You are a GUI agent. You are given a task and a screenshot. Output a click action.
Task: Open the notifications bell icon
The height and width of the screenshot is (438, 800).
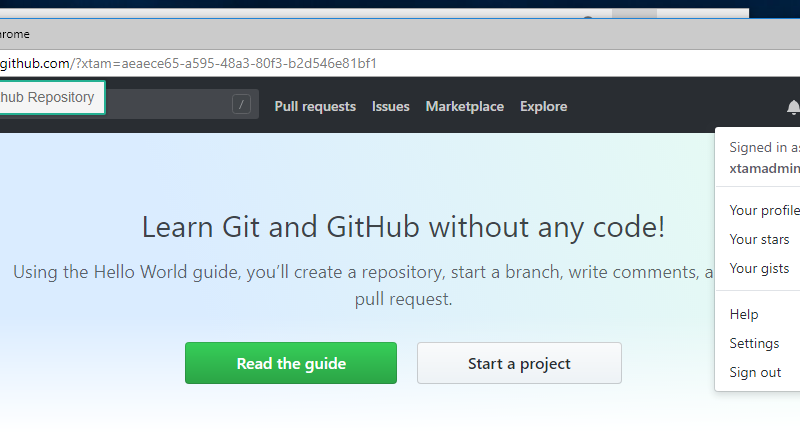coord(793,107)
